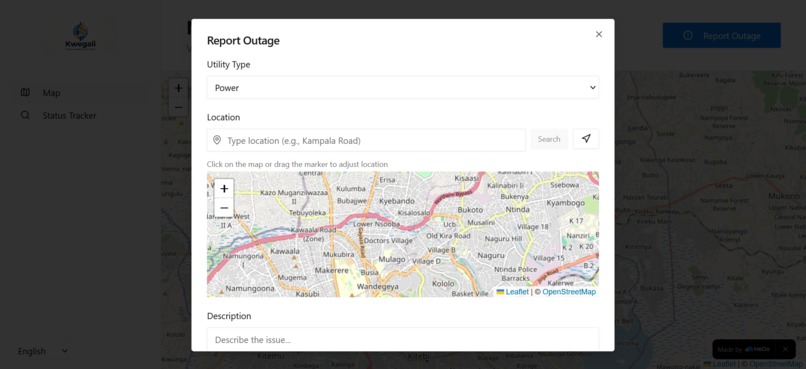
Task: Open the English language dropdown
Action: coord(43,352)
